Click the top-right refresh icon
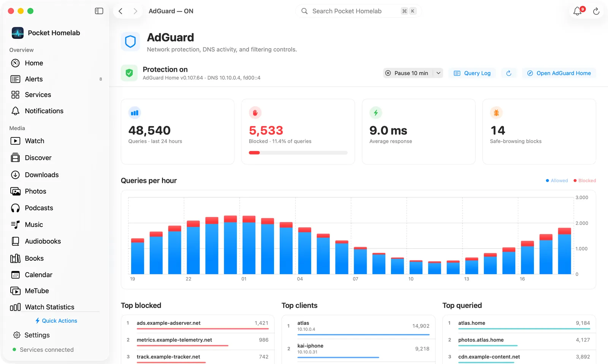This screenshot has height=364, width=608. click(596, 11)
